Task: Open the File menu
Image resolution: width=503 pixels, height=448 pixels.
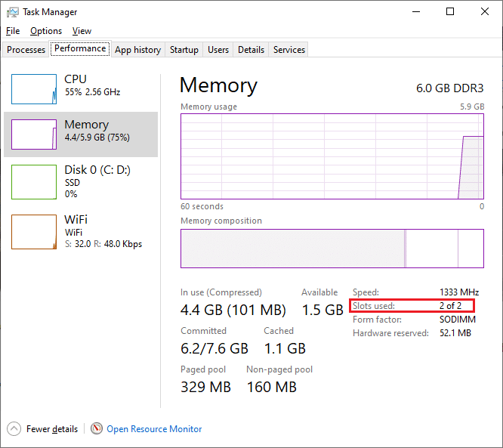Action: (x=13, y=31)
